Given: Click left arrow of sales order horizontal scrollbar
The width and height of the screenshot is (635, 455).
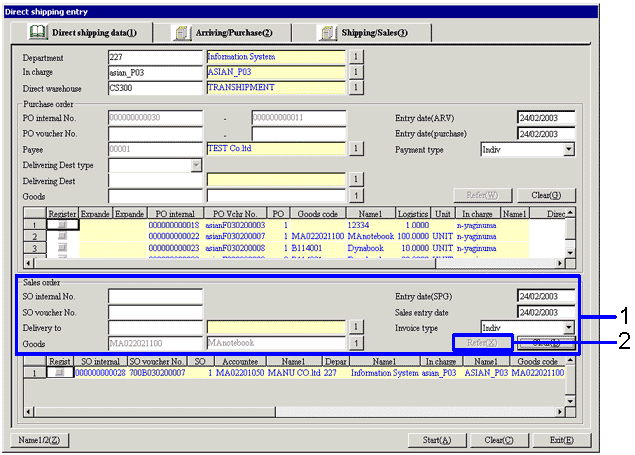Looking at the screenshot, I should point(28,412).
